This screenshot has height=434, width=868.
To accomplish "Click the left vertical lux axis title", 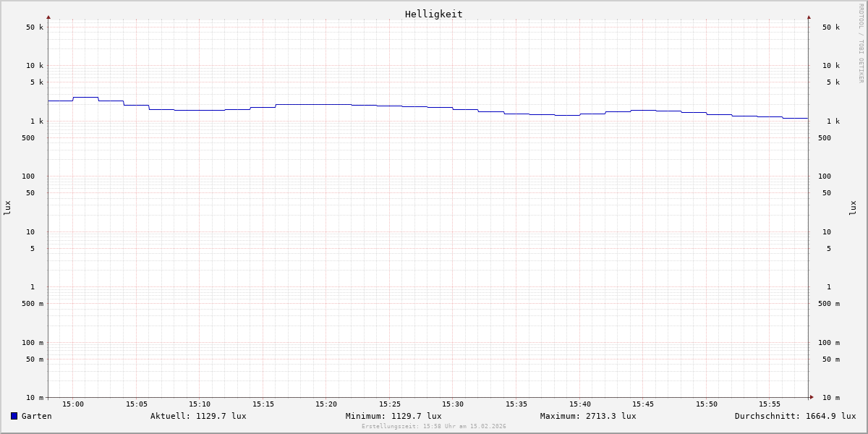I will [x=7, y=208].
